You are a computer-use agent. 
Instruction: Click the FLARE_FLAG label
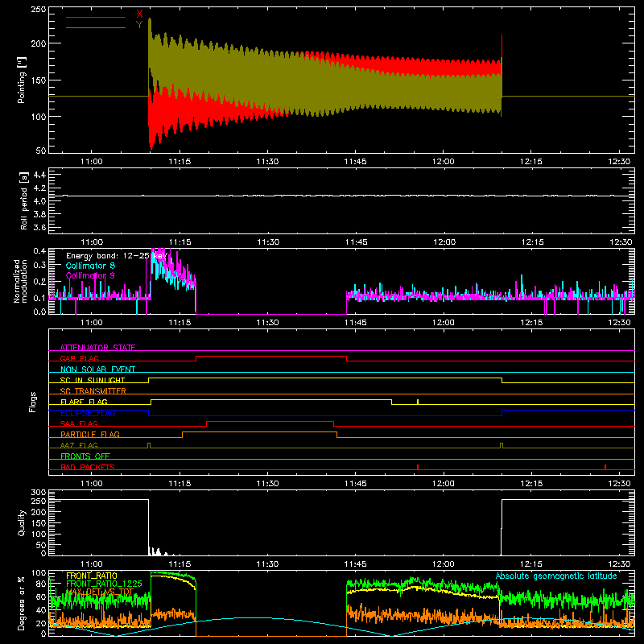pyautogui.click(x=84, y=402)
